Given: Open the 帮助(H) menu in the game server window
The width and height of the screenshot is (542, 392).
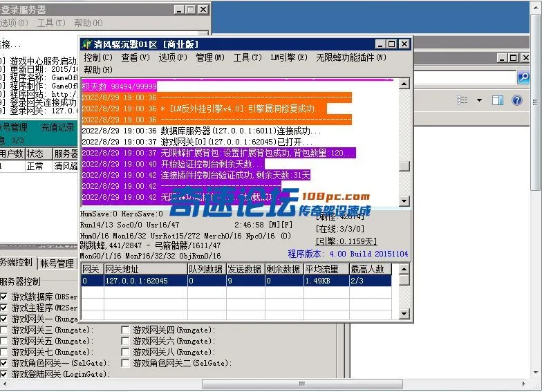Looking at the screenshot, I should 98,70.
